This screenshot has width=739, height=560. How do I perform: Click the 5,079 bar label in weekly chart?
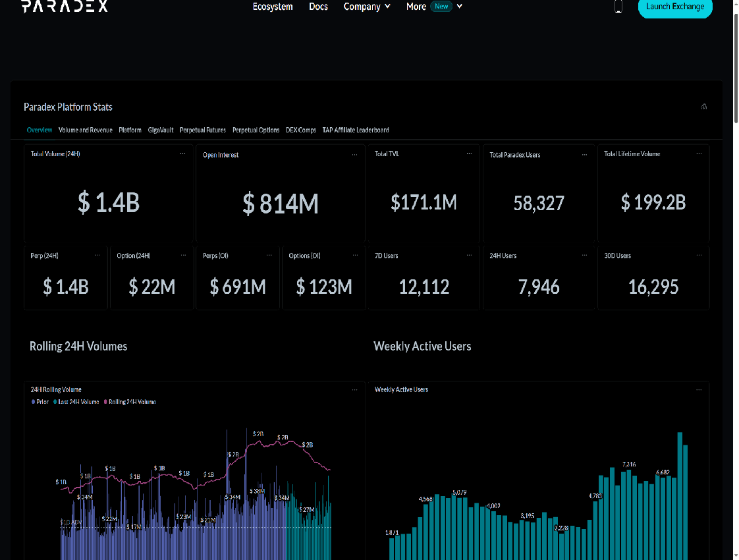tap(460, 493)
